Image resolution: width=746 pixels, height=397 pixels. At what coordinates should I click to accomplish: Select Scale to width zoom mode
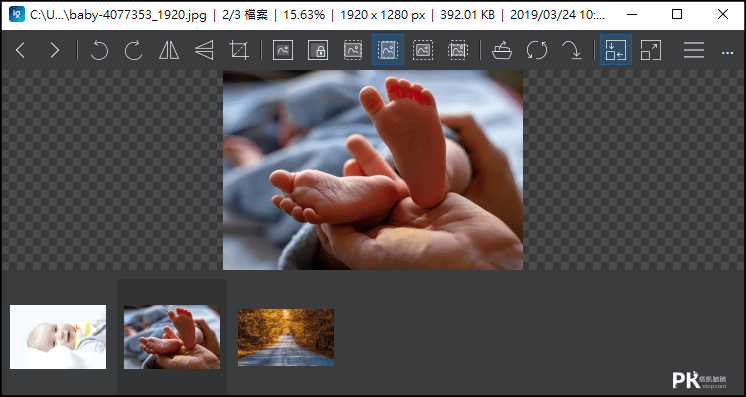(x=353, y=50)
